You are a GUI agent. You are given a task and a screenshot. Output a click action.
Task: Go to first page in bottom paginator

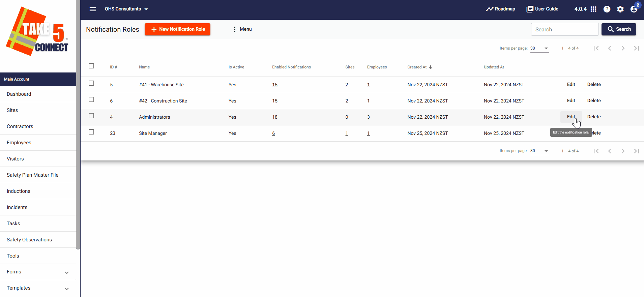596,151
